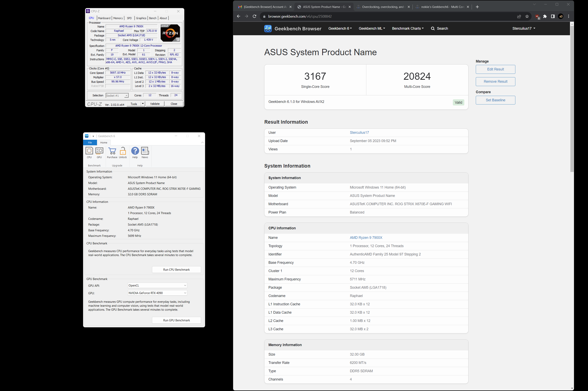Screen dimensions: 588x391
Task: Click the 20824 Multi-Core Score value
Action: tap(417, 76)
